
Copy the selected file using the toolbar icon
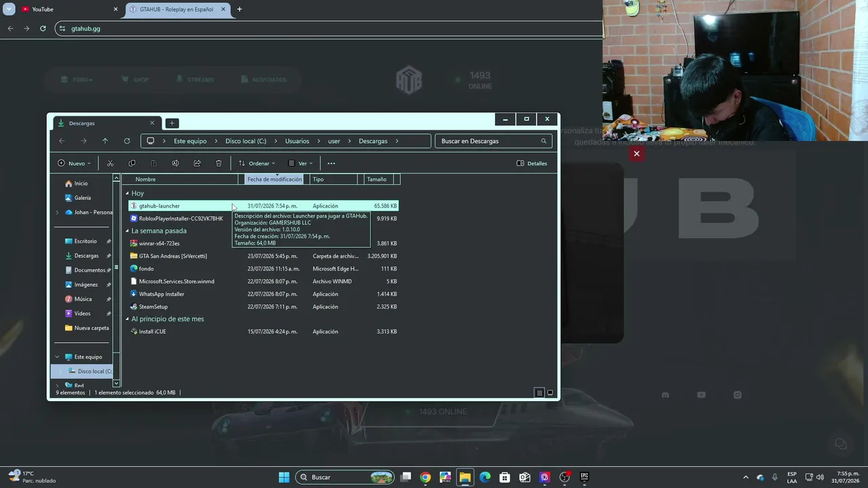pyautogui.click(x=132, y=163)
